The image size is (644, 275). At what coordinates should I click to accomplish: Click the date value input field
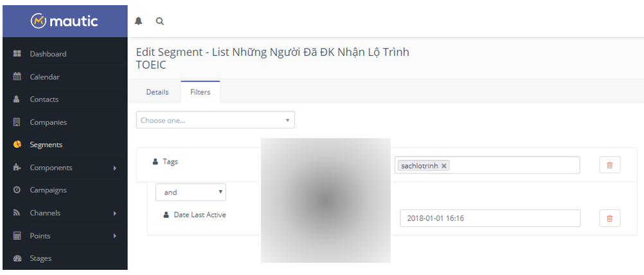point(490,218)
